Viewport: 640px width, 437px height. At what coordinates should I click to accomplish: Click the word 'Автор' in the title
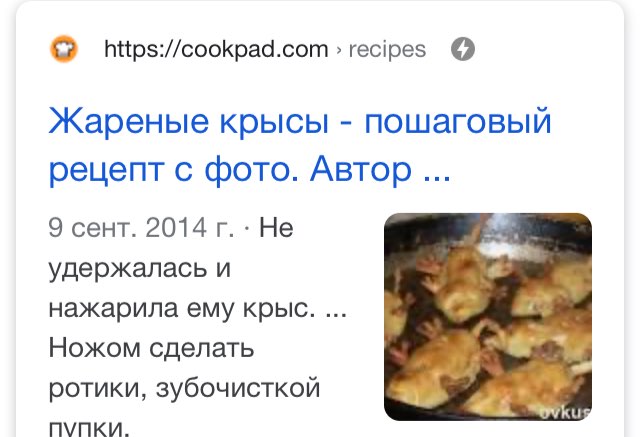tap(360, 169)
